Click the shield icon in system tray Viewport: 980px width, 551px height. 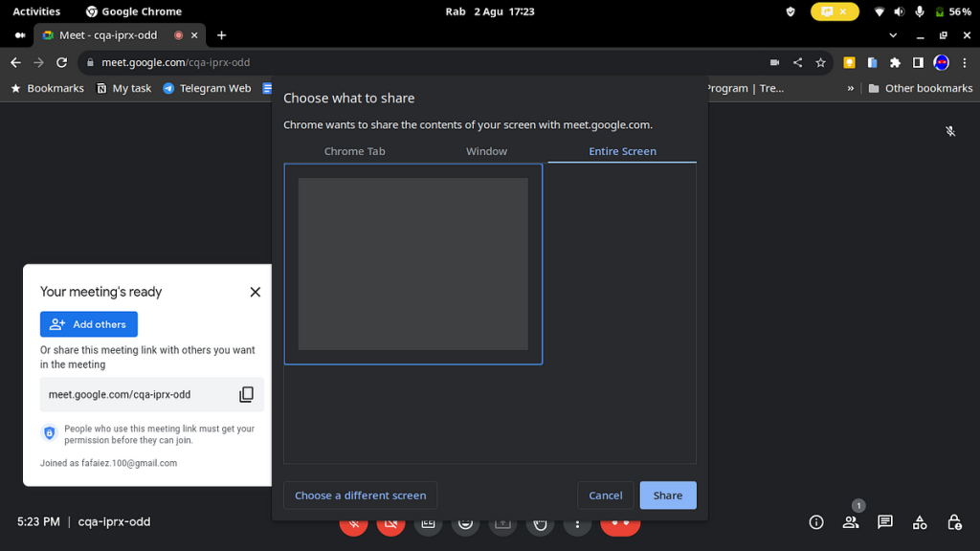point(791,11)
